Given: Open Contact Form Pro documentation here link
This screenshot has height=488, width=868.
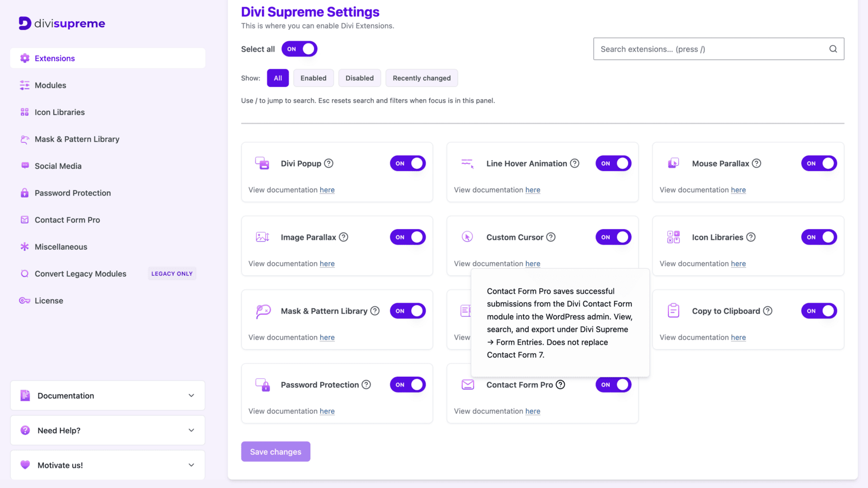Looking at the screenshot, I should click(x=533, y=411).
